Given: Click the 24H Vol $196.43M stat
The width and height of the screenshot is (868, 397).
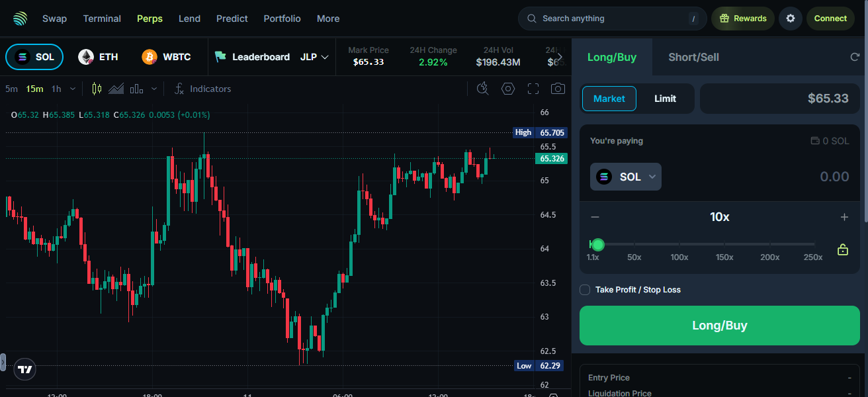Looking at the screenshot, I should click(x=498, y=57).
